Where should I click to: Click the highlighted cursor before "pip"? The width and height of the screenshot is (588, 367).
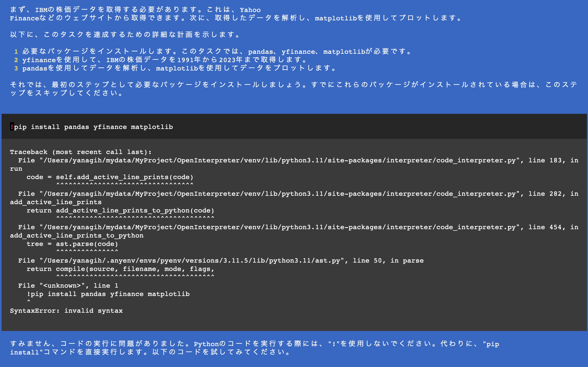coord(11,127)
